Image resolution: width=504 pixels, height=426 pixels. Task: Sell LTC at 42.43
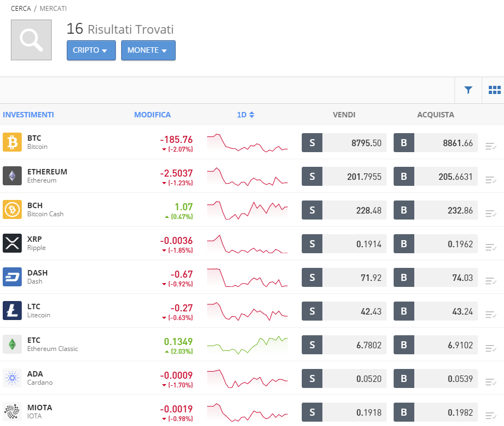click(344, 311)
